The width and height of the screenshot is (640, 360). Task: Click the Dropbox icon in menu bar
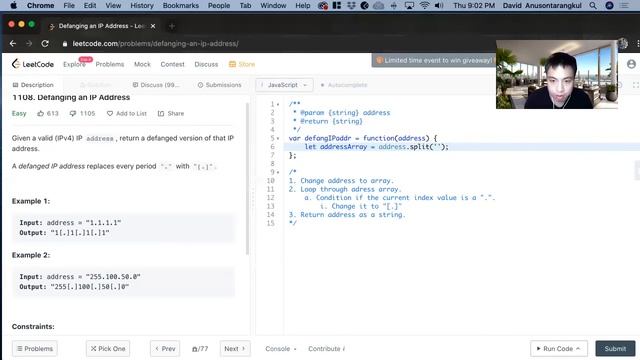coord(351,5)
